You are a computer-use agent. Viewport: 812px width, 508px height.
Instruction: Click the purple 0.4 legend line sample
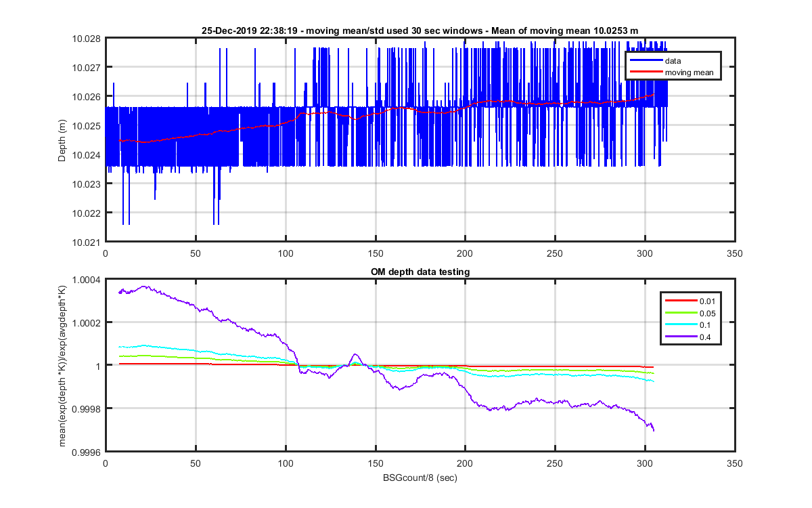pos(680,338)
